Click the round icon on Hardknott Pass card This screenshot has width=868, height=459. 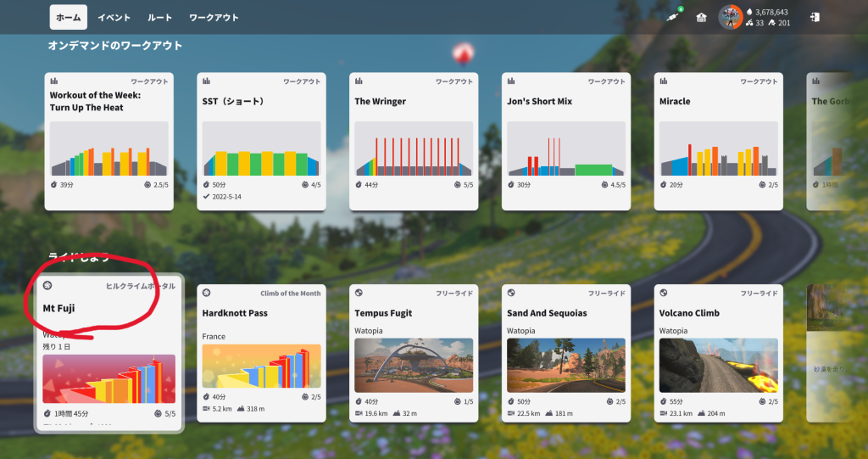[x=206, y=293]
